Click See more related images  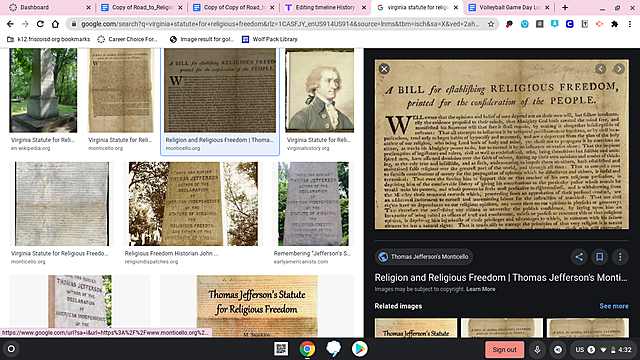[613, 306]
